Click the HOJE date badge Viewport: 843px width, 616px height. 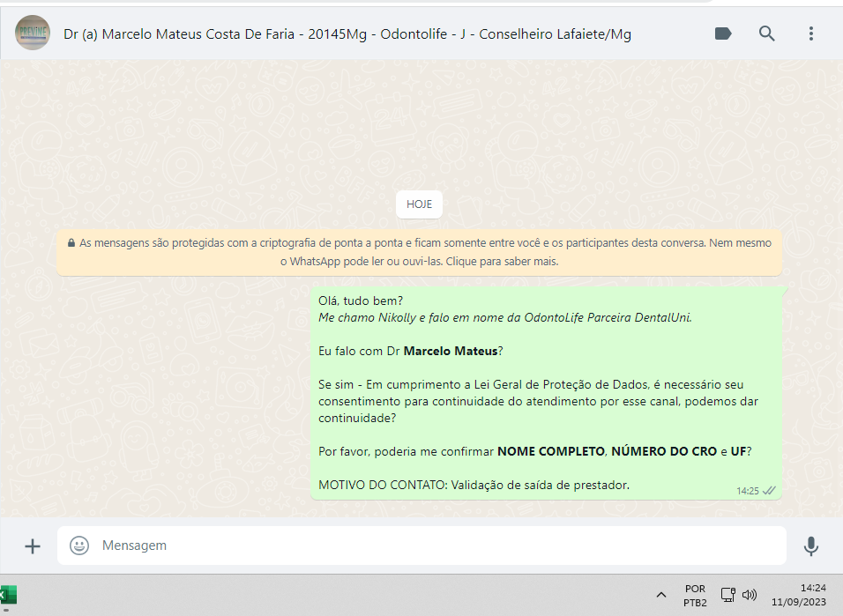419,204
